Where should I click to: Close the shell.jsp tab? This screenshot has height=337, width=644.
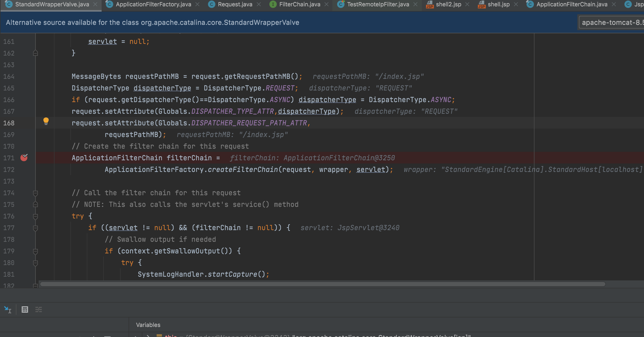pos(516,4)
